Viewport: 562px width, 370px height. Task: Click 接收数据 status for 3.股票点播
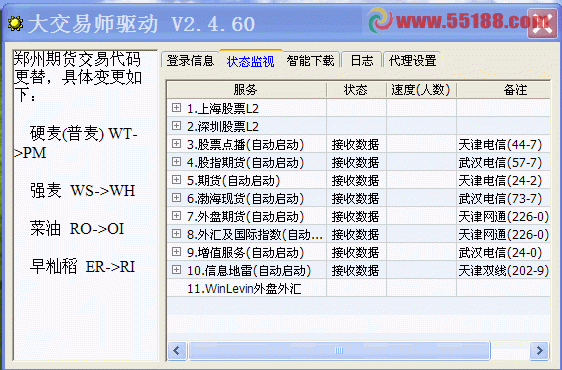355,145
